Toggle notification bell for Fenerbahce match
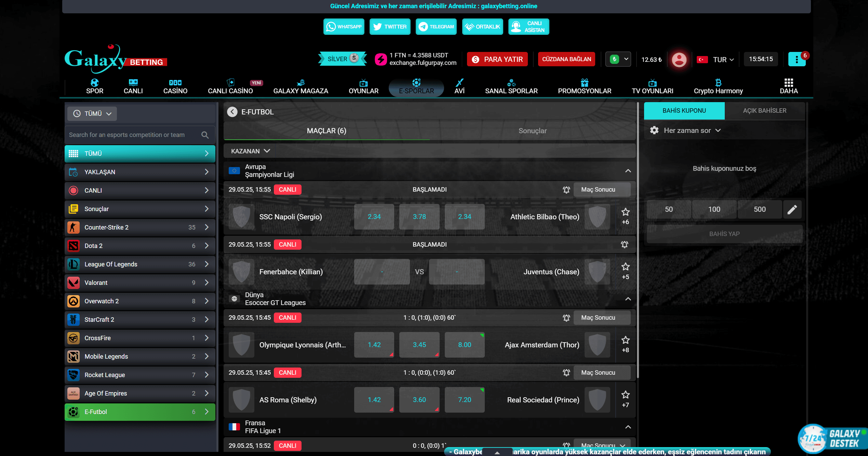Screen dimensions: 868x456 pyautogui.click(x=624, y=245)
